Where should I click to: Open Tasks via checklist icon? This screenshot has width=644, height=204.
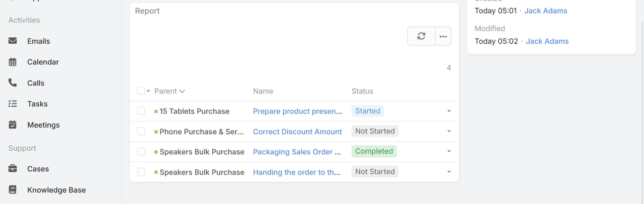click(x=13, y=104)
